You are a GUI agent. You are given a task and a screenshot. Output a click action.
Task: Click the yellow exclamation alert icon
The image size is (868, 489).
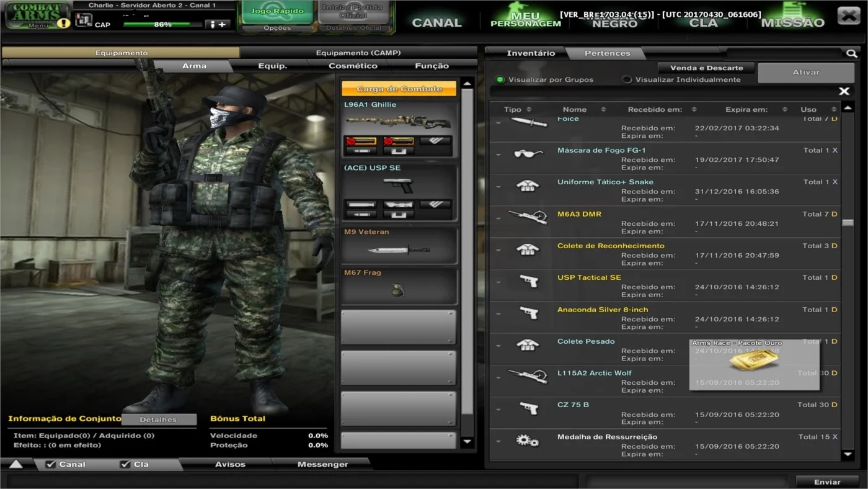coord(63,24)
